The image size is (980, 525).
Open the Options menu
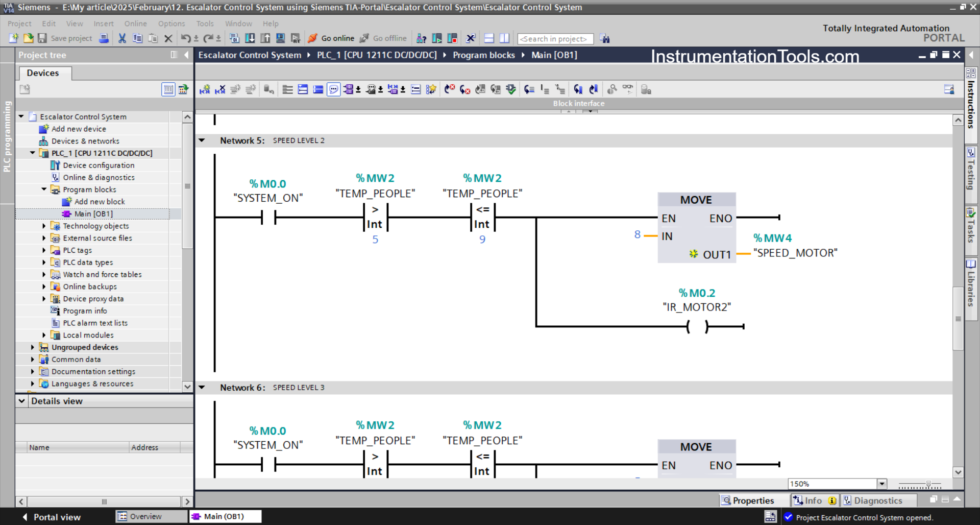click(x=171, y=23)
